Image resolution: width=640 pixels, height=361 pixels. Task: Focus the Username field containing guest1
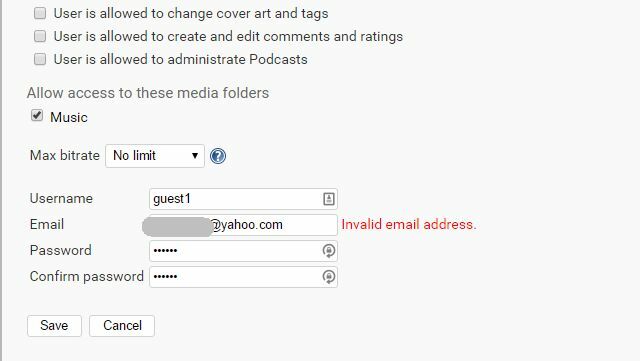click(x=243, y=199)
